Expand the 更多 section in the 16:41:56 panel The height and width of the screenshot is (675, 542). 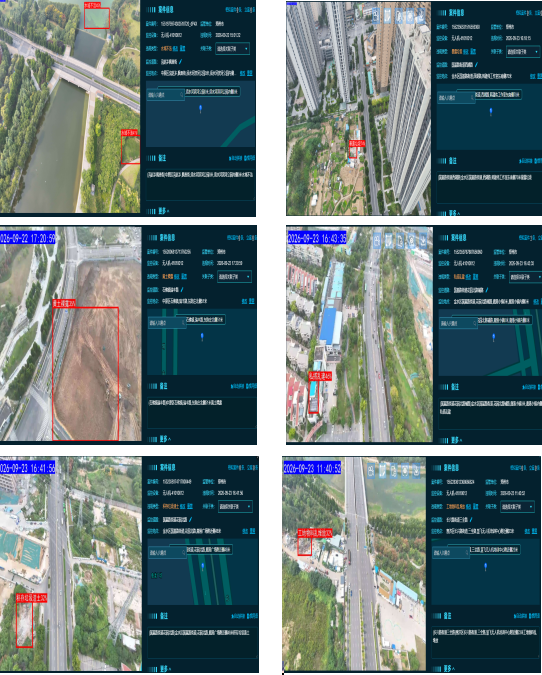pyautogui.click(x=166, y=669)
